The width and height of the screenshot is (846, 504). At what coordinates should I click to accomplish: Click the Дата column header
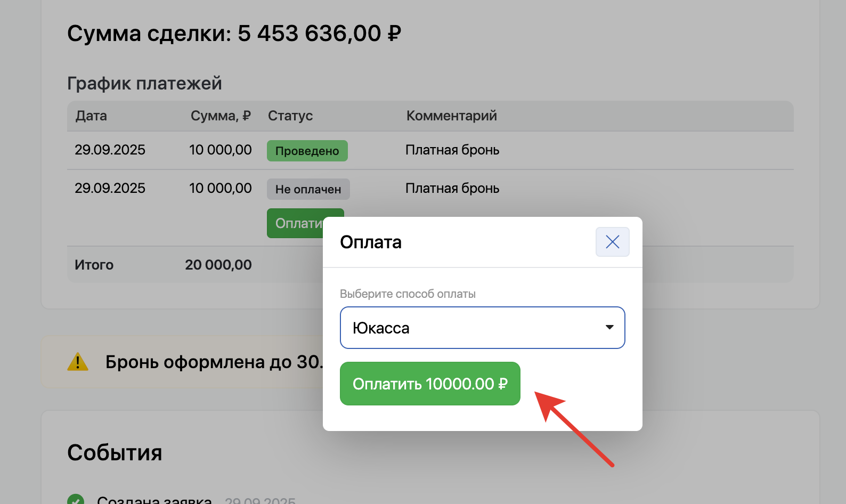pos(91,116)
